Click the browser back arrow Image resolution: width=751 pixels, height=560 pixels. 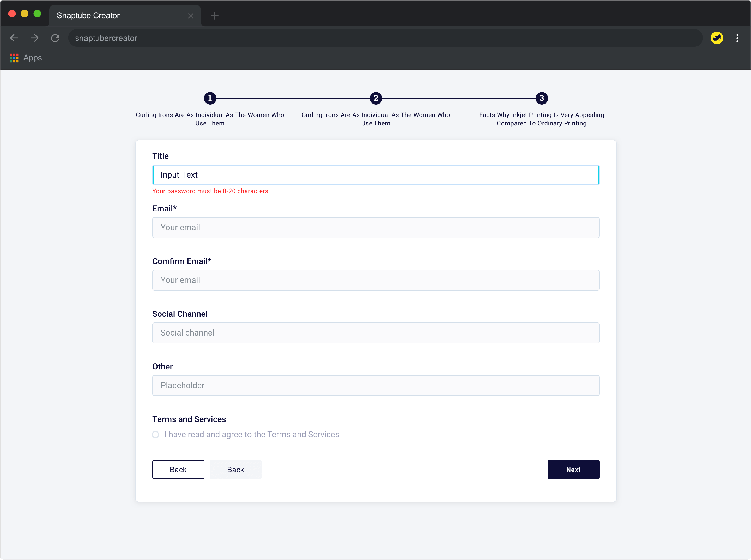14,38
